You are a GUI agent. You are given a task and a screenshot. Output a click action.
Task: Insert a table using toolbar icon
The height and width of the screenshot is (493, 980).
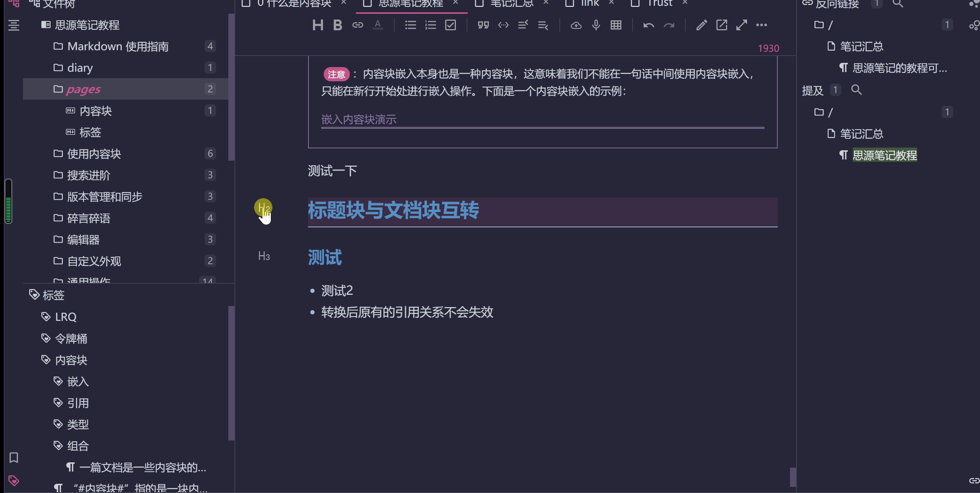pos(616,25)
